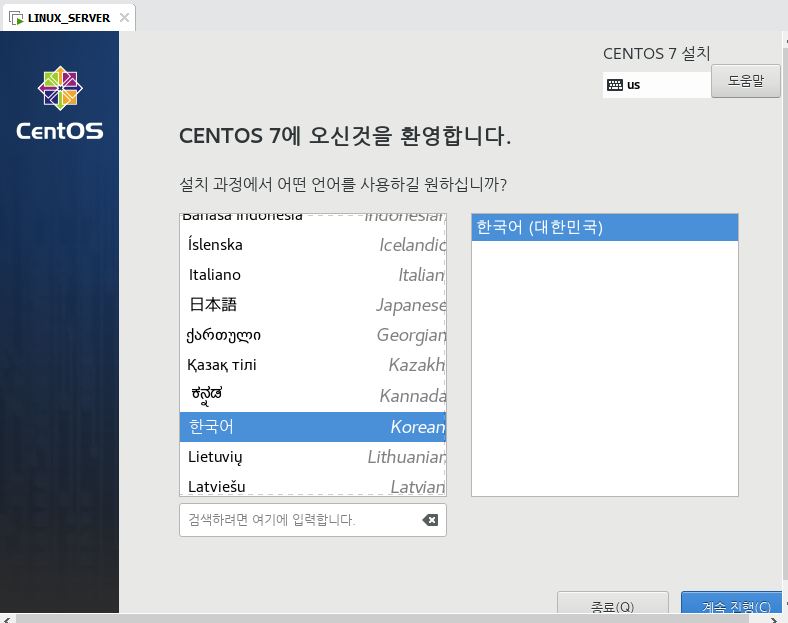Click the 계속 진행(C) continue button
788x623 pixels.
click(x=732, y=602)
